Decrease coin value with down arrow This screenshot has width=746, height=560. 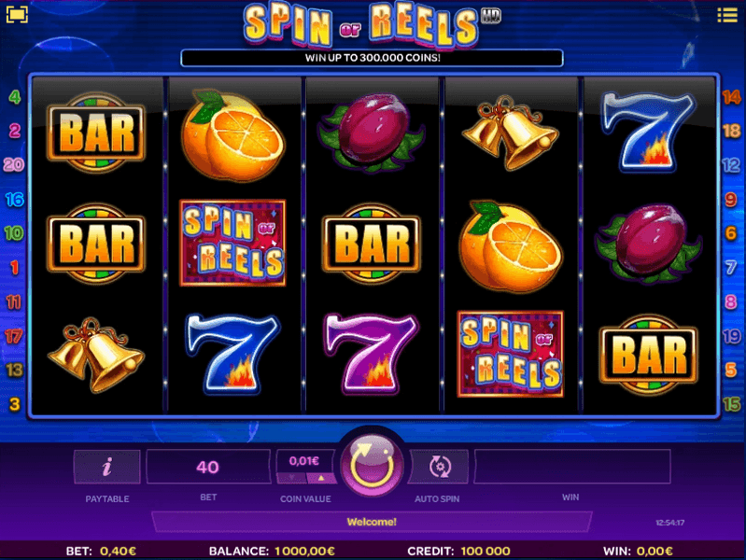(x=291, y=478)
